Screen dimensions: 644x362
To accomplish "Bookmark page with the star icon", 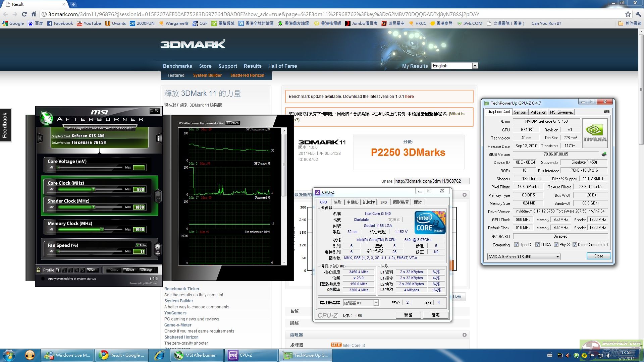I will click(x=628, y=14).
